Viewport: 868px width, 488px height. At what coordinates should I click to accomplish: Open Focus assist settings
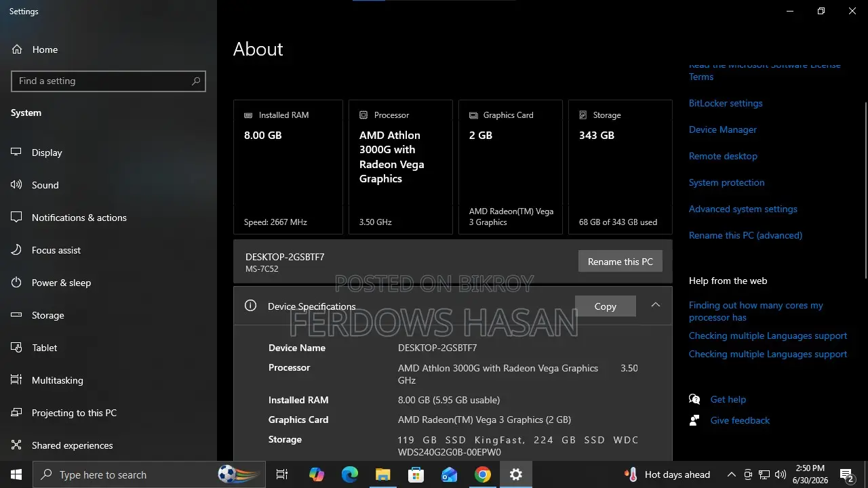[x=108, y=250]
